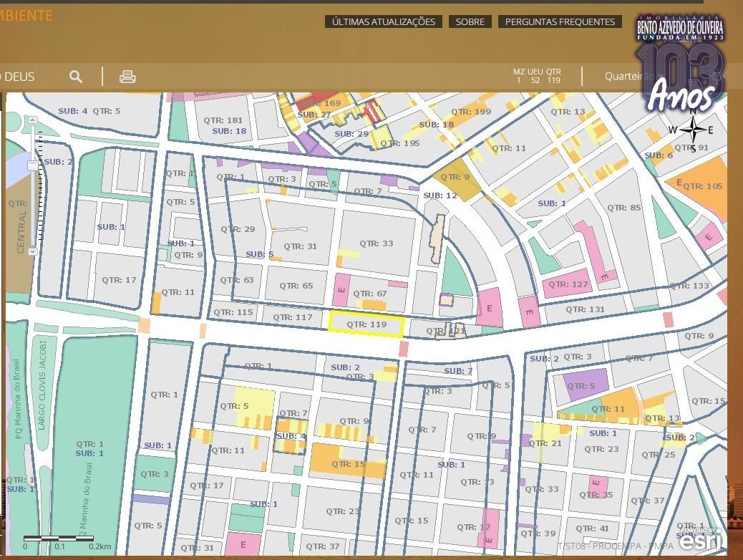Click the QTR: 169 block label
This screenshot has width=743, height=560.
tap(323, 103)
